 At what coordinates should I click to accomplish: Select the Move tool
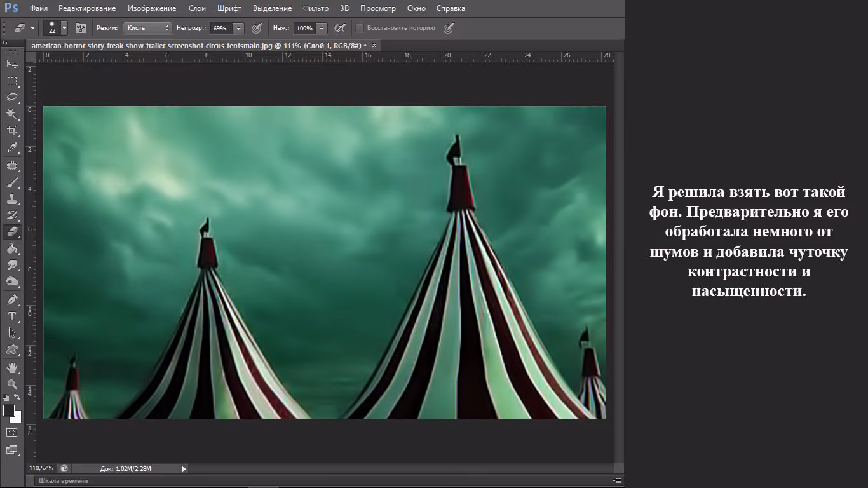pos(12,64)
